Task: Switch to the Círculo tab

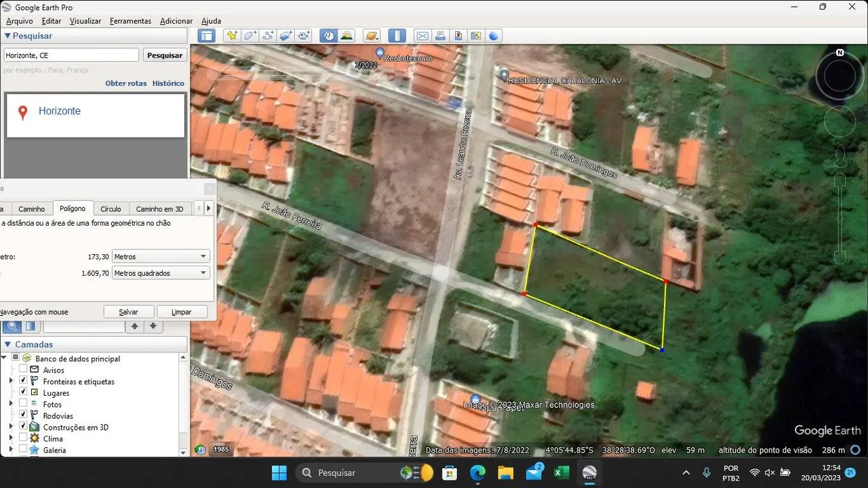Action: (x=111, y=209)
